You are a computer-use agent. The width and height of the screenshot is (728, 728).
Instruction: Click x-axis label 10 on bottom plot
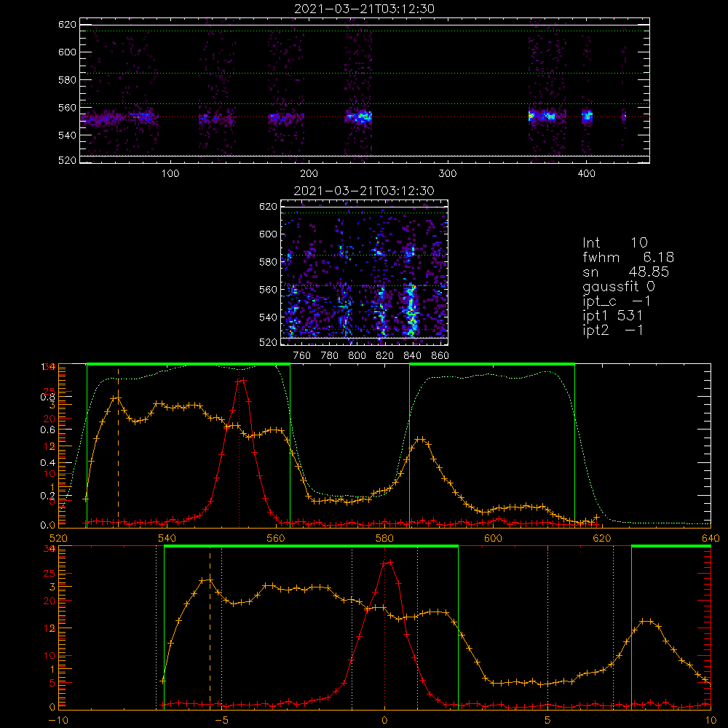click(711, 720)
